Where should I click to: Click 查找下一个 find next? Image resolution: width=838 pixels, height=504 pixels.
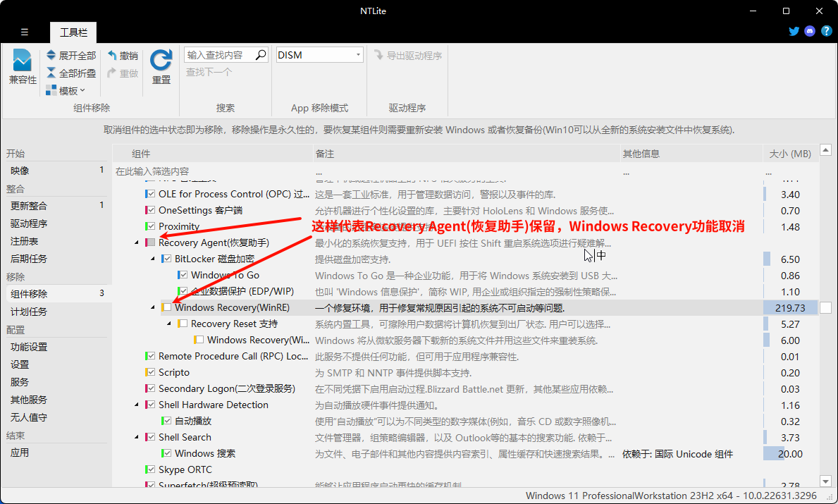pyautogui.click(x=209, y=72)
